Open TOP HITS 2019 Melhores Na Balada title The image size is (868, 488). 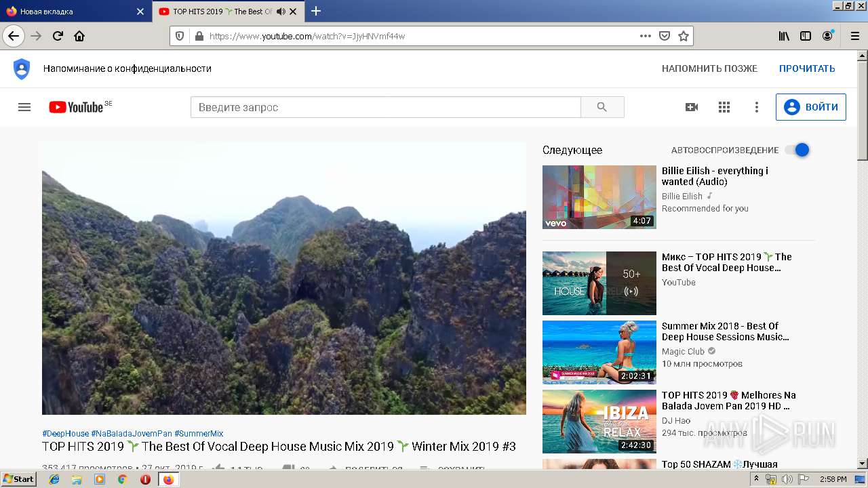(729, 401)
